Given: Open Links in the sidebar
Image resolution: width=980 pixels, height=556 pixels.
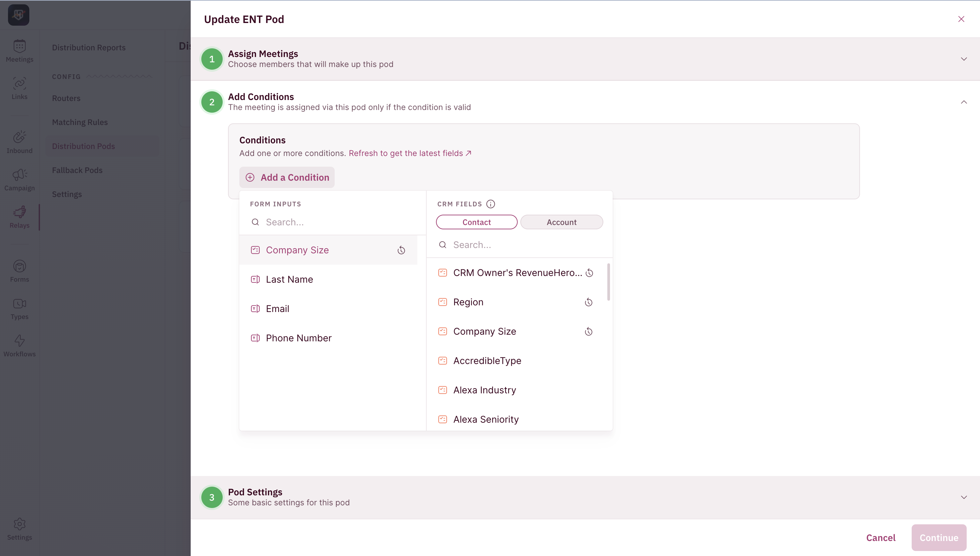Looking at the screenshot, I should [x=19, y=89].
